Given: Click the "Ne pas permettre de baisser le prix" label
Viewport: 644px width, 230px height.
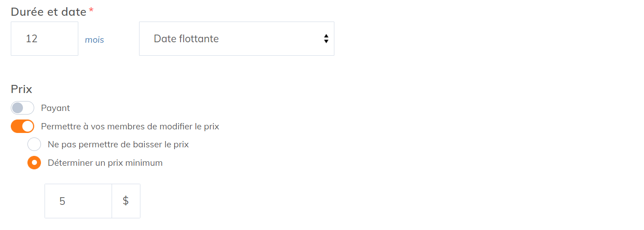Looking at the screenshot, I should pyautogui.click(x=118, y=144).
